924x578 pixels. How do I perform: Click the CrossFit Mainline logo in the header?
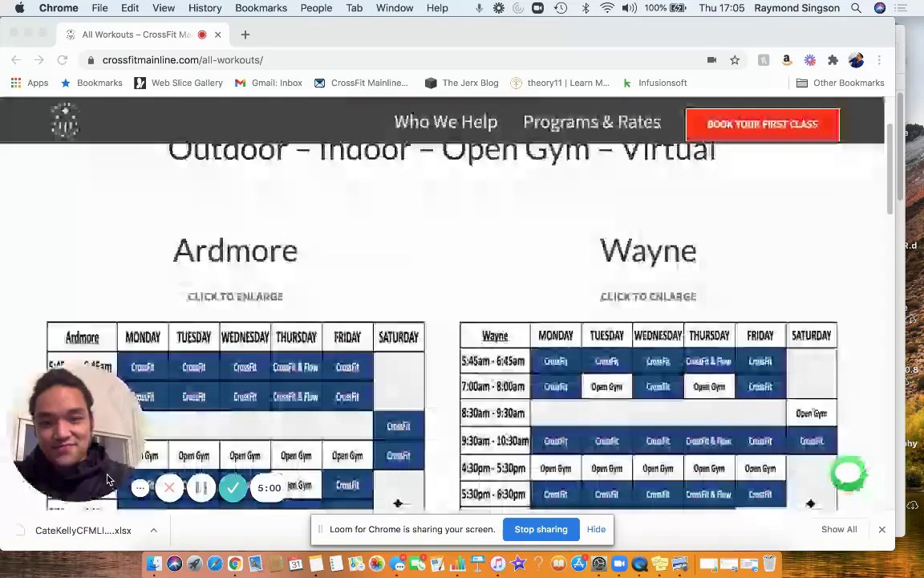(x=65, y=120)
